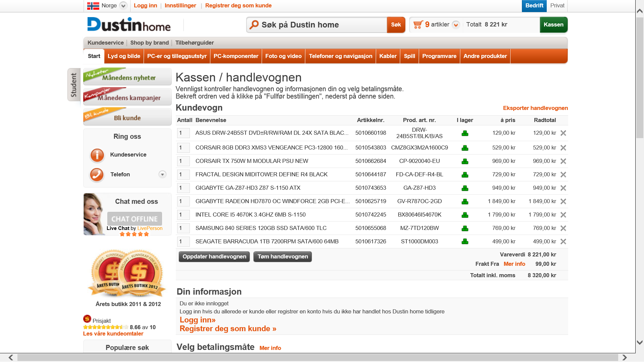Expand the 9 artikler cart dropdown
The width and height of the screenshot is (644, 362).
coord(455,25)
